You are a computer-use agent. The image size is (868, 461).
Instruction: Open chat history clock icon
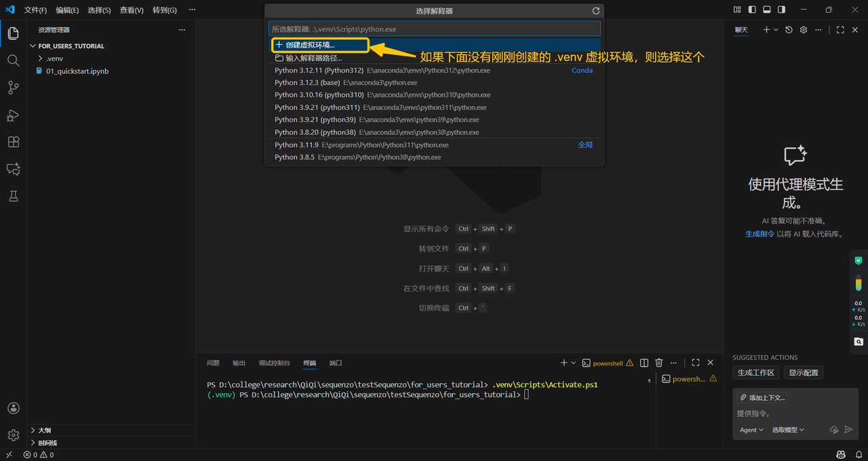[x=789, y=30]
